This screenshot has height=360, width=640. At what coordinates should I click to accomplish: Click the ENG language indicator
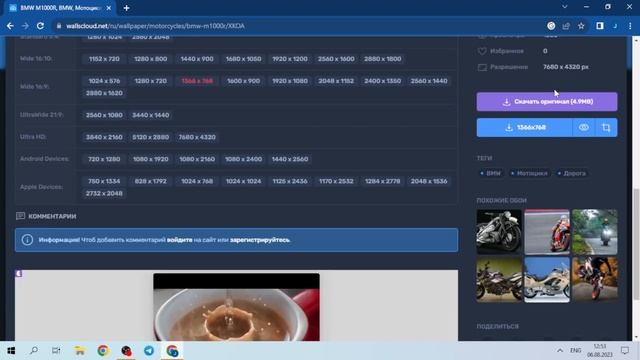pos(576,351)
